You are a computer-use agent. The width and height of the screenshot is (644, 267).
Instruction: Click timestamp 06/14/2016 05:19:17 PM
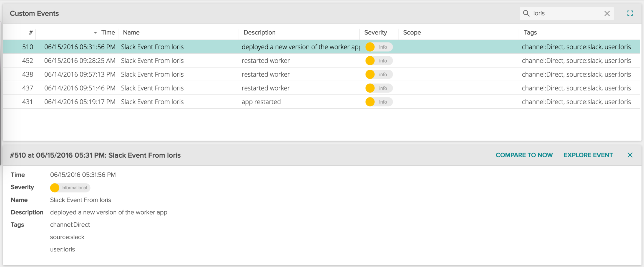(80, 102)
